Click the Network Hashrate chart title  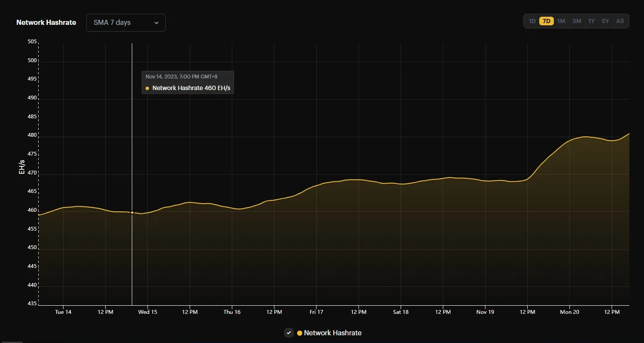coord(46,22)
